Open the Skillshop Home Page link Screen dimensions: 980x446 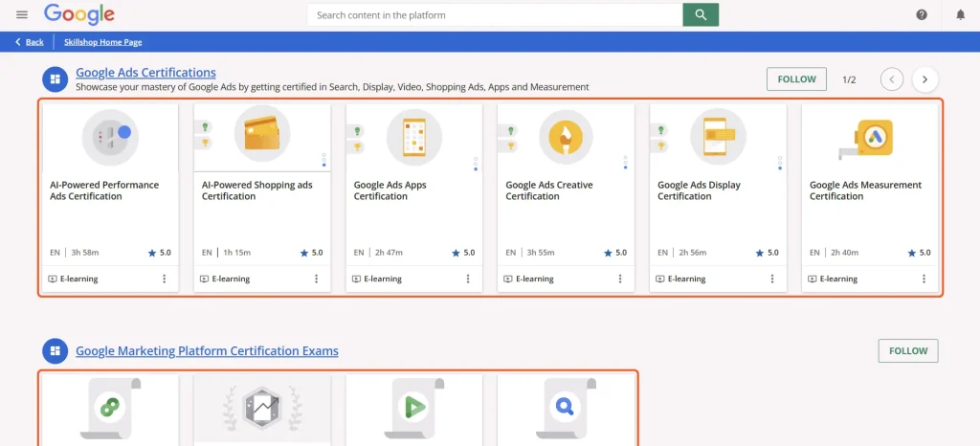tap(103, 42)
